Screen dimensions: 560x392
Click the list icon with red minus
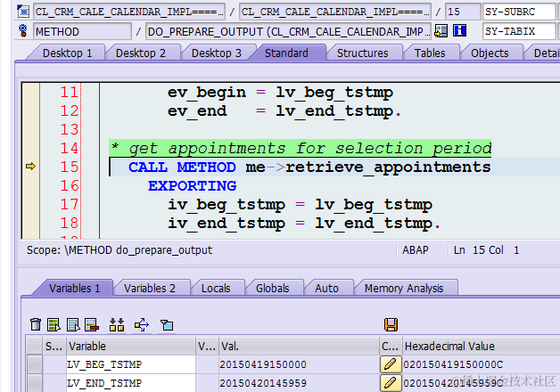click(x=92, y=324)
